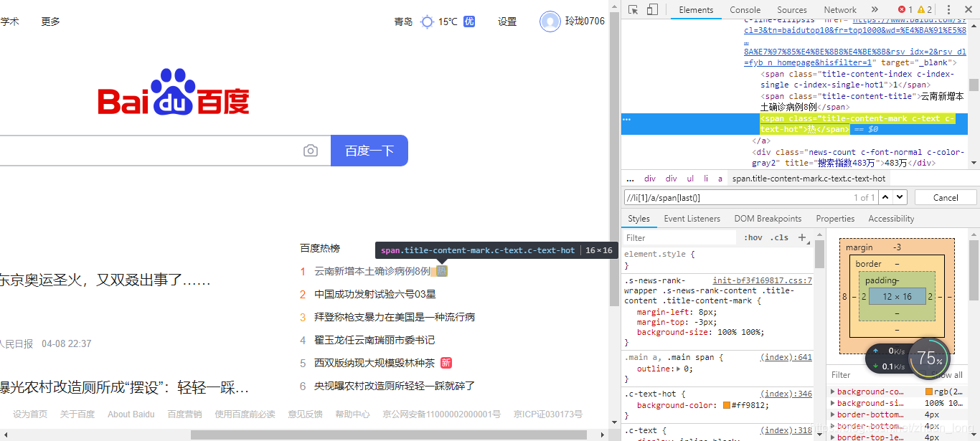Click the 玲珑0706 user avatar

550,22
